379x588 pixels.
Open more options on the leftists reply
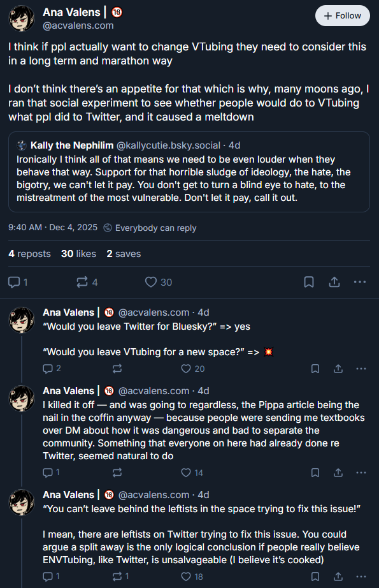[x=361, y=577]
